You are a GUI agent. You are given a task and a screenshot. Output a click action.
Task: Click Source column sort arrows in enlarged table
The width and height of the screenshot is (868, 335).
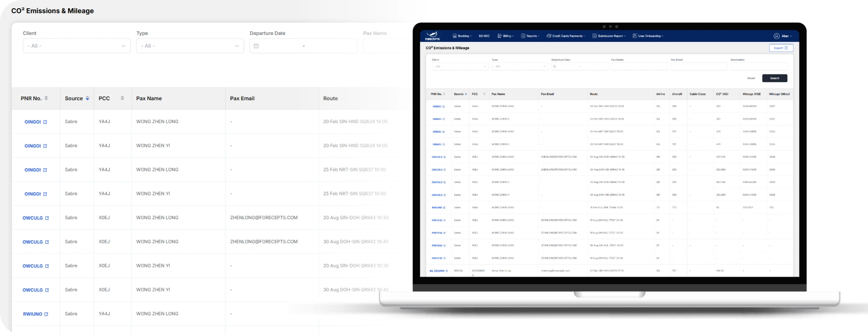(87, 98)
